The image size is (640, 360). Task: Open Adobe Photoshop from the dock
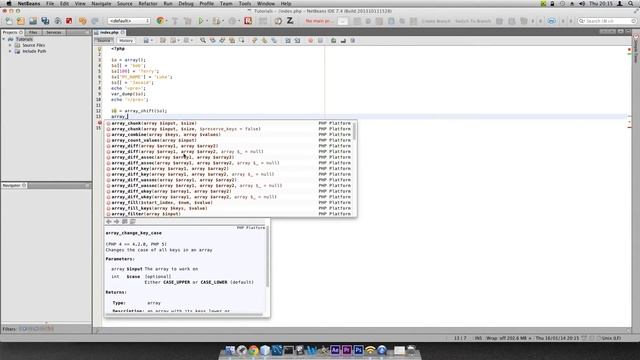(x=358, y=350)
